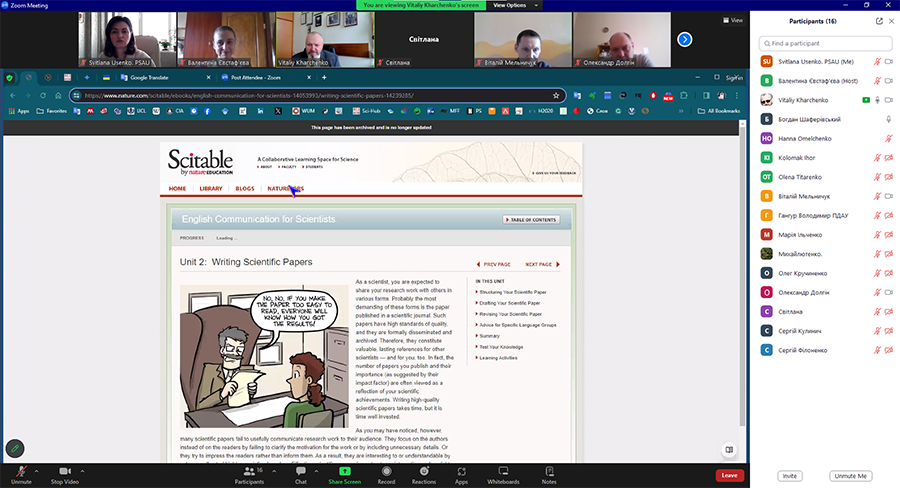Click the red Leave button

coord(730,475)
